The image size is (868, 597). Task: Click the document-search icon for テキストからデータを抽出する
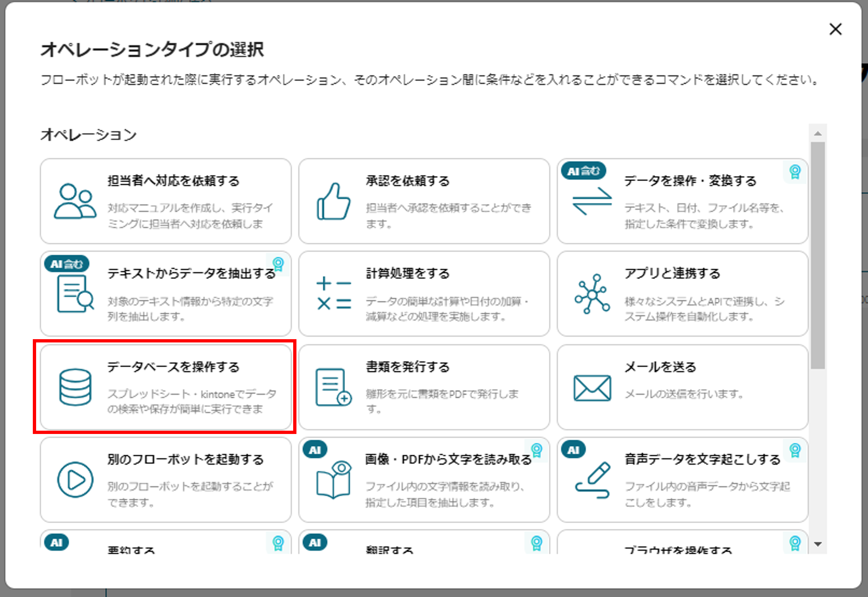point(75,294)
